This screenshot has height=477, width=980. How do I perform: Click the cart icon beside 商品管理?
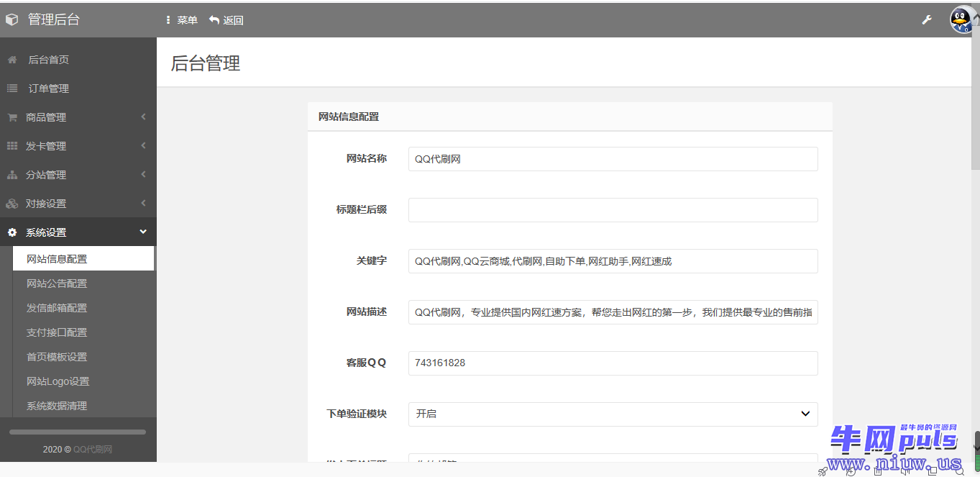(x=12, y=117)
